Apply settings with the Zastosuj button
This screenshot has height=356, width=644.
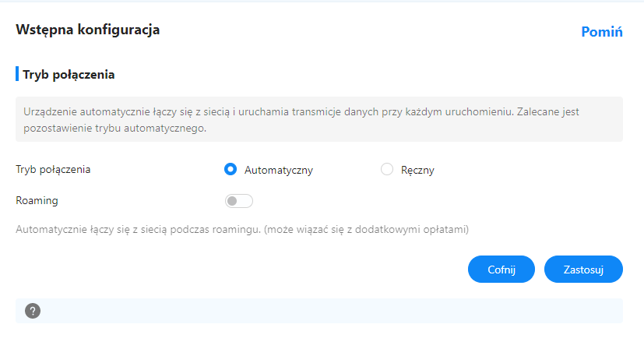click(x=583, y=270)
